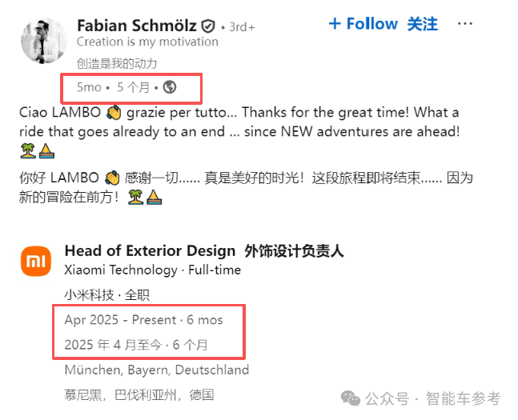Click the Xiaomi orange logo icon
The height and width of the screenshot is (420, 518).
click(x=36, y=261)
